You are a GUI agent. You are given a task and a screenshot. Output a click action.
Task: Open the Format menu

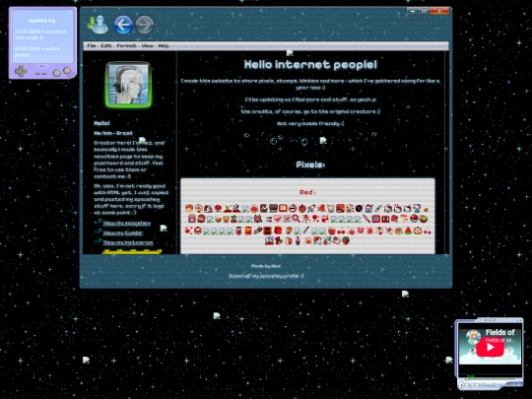[x=126, y=45]
